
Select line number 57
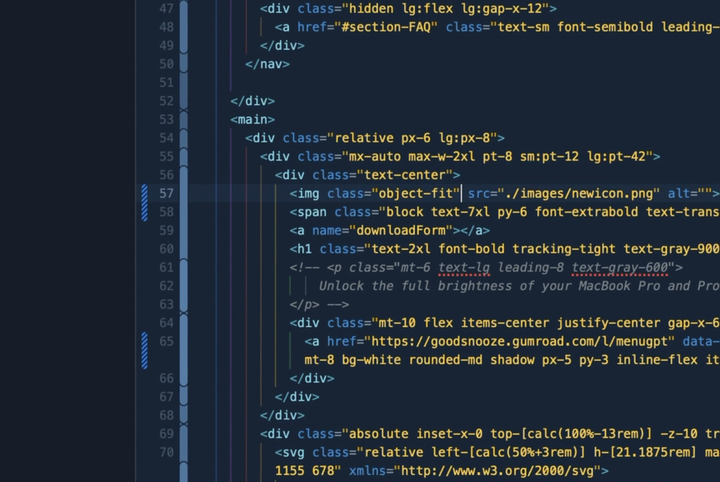[166, 193]
